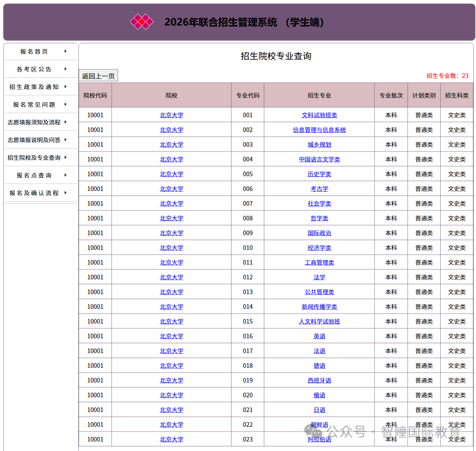
Task: Open the 报名及确认流程 menu item
Action: 34,193
